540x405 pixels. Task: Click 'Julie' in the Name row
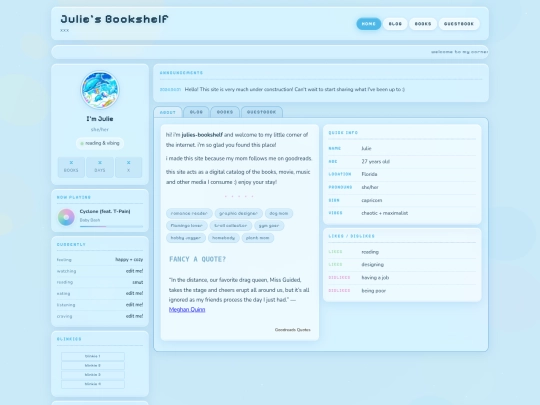pyautogui.click(x=366, y=148)
